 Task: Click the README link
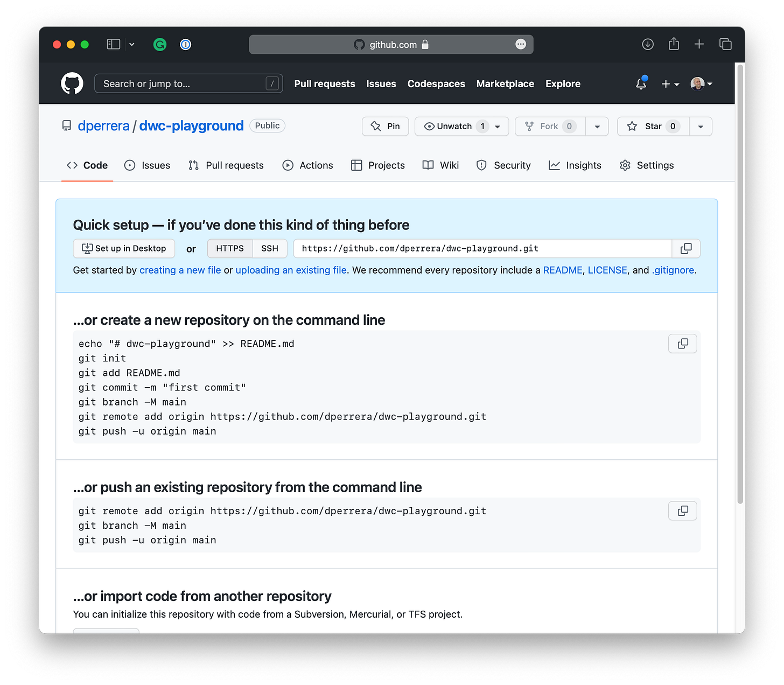point(563,270)
